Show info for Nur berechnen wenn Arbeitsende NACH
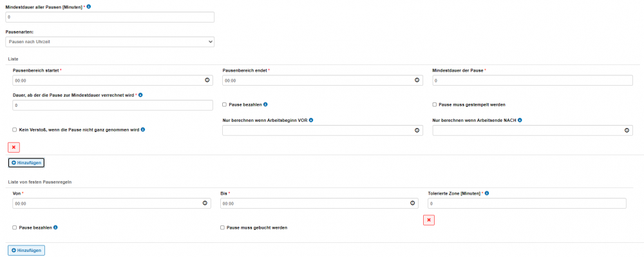The image size is (644, 257). (x=520, y=120)
